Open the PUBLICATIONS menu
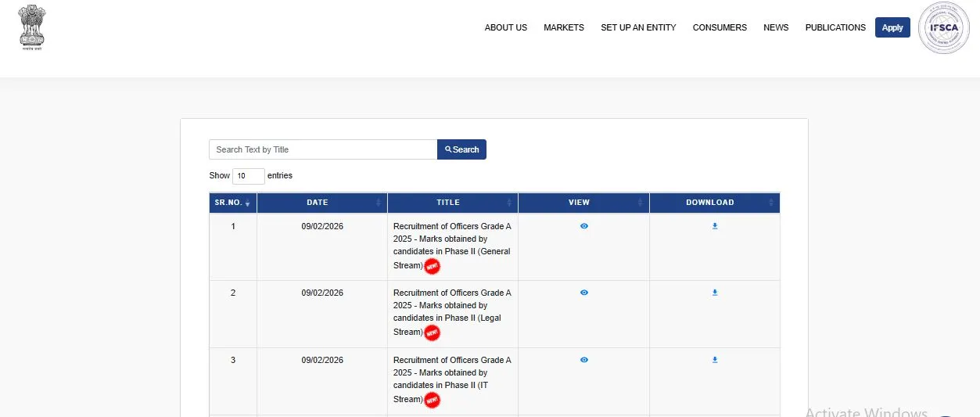The height and width of the screenshot is (417, 980). point(835,27)
